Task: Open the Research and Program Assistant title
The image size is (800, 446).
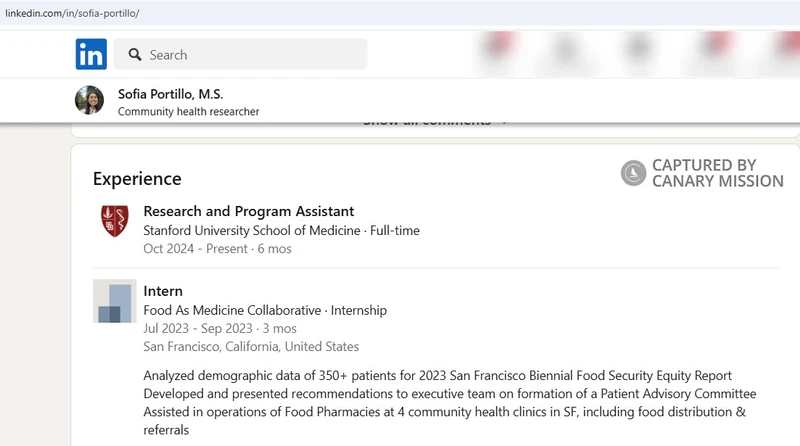Action: [x=248, y=211]
